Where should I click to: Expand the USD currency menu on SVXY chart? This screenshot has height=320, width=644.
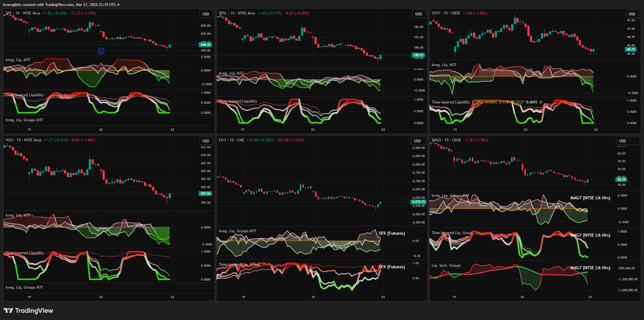pyautogui.click(x=632, y=14)
